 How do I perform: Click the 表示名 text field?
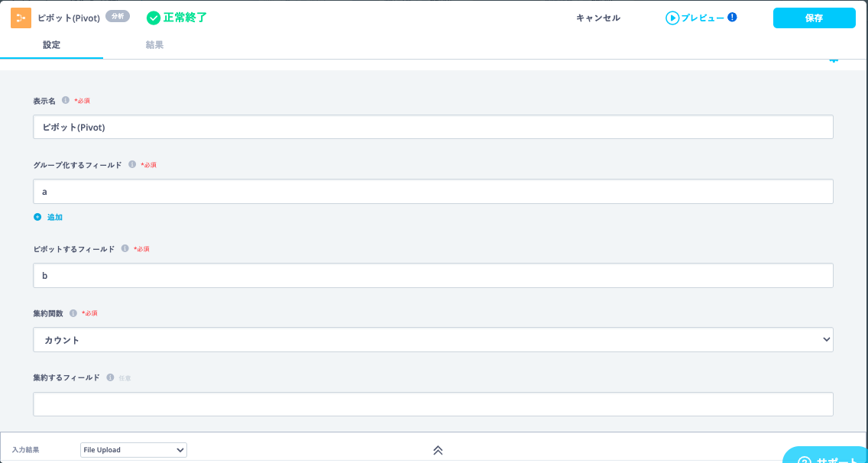pyautogui.click(x=432, y=127)
